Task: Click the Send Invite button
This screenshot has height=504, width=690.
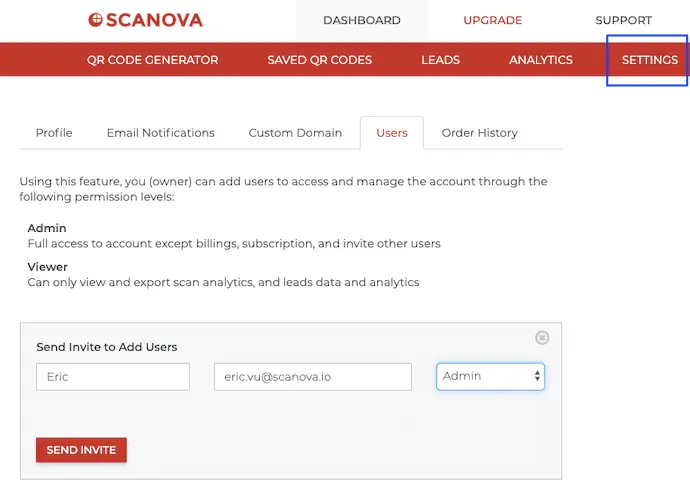Action: (81, 450)
